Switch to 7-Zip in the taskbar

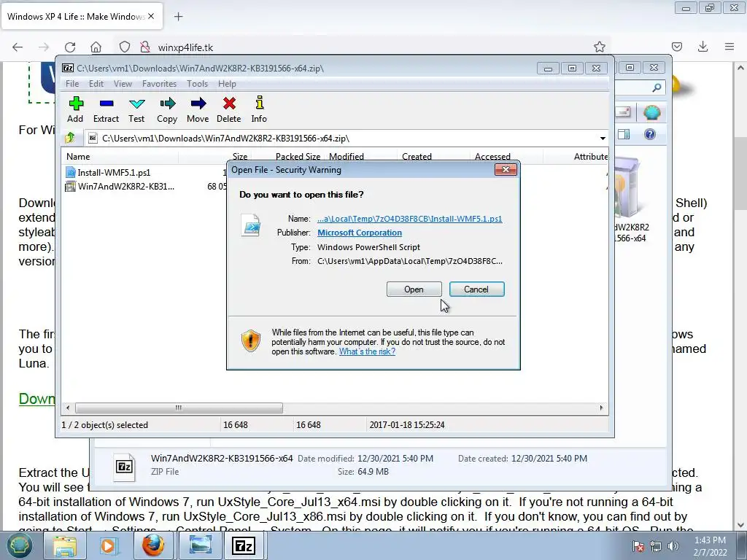[x=244, y=546]
